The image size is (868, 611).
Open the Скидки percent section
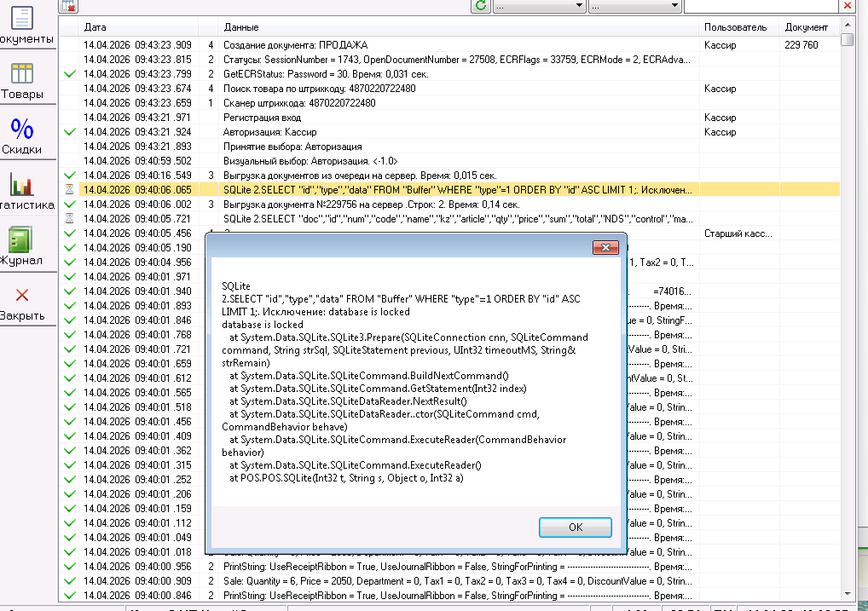23,136
